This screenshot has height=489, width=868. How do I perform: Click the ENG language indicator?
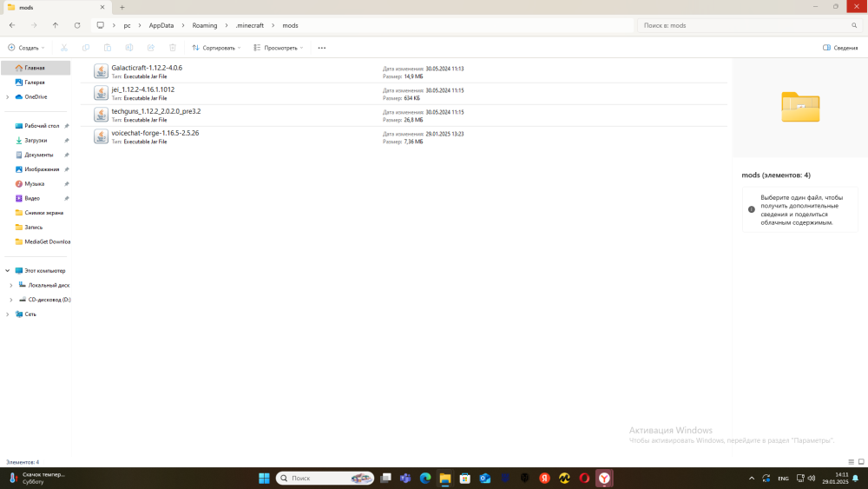coord(783,479)
